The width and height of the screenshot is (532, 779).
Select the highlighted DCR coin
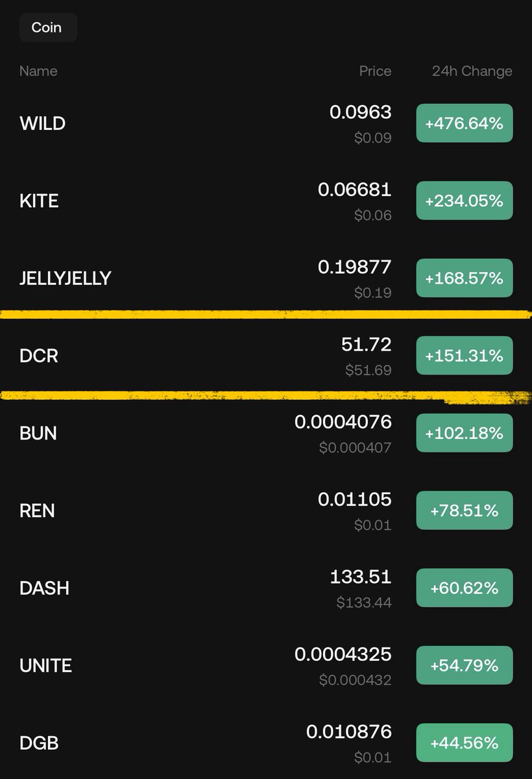tap(40, 356)
